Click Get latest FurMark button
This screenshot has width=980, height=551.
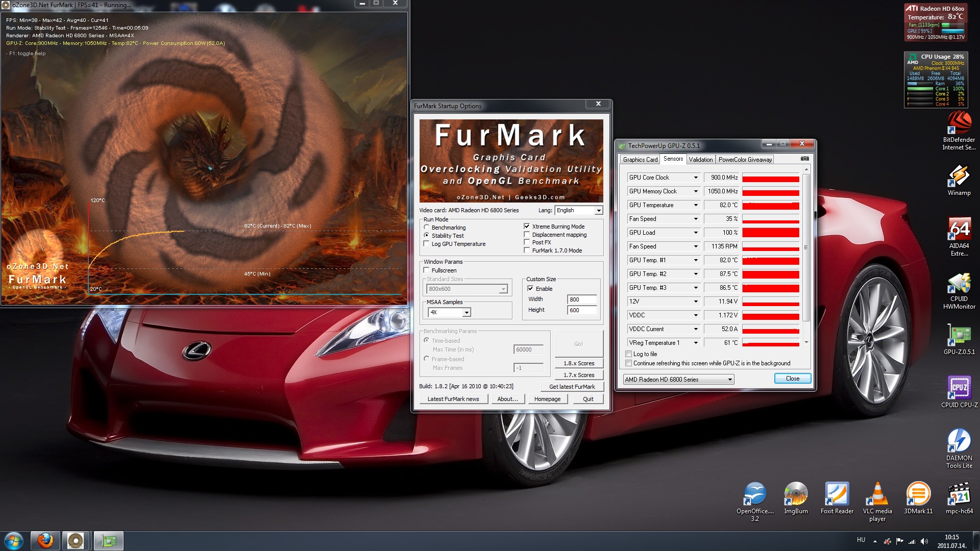[572, 387]
